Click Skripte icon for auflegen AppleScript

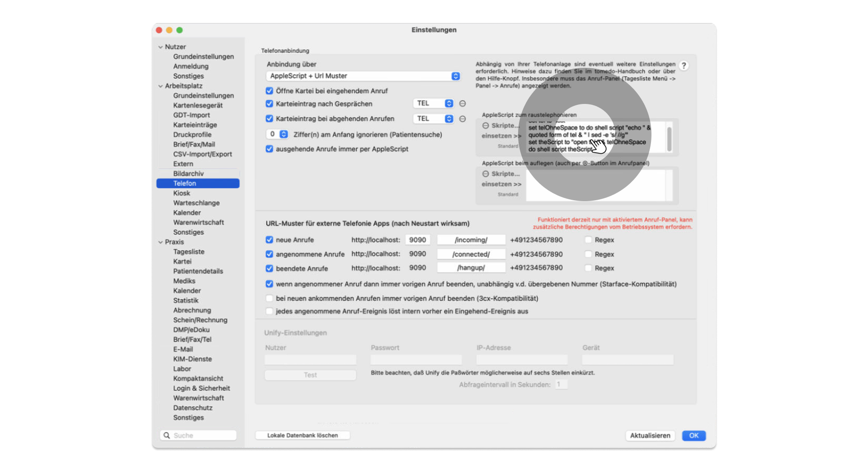[486, 174]
